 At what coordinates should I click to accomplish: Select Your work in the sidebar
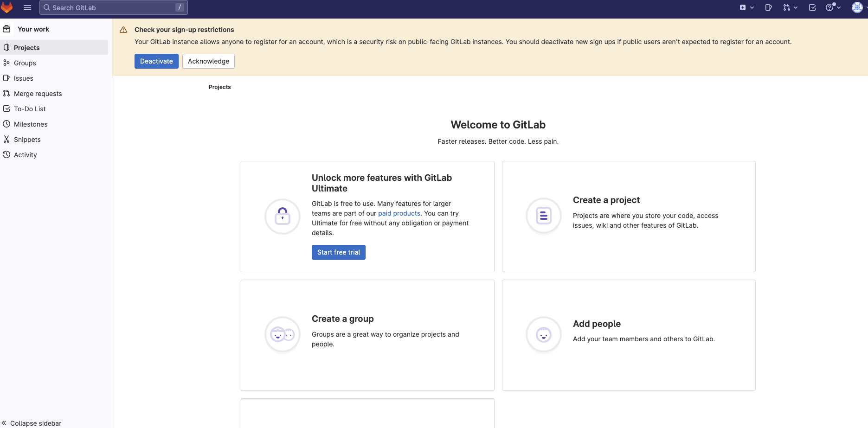coord(33,29)
